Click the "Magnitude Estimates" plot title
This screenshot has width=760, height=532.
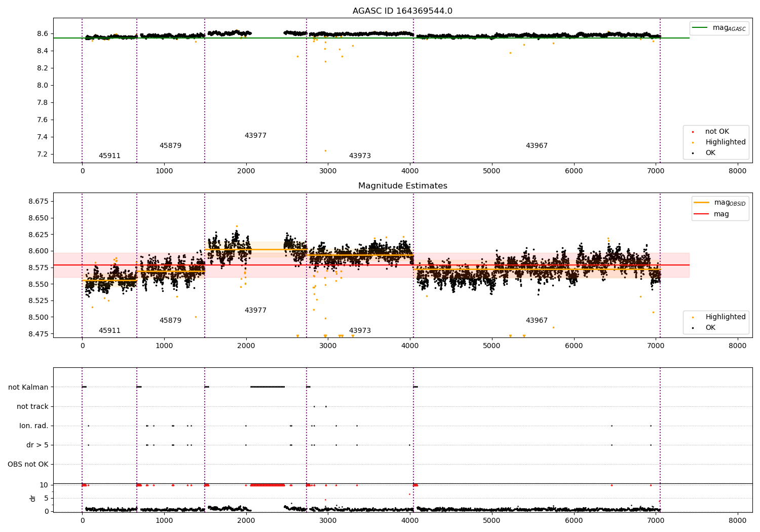(402, 186)
